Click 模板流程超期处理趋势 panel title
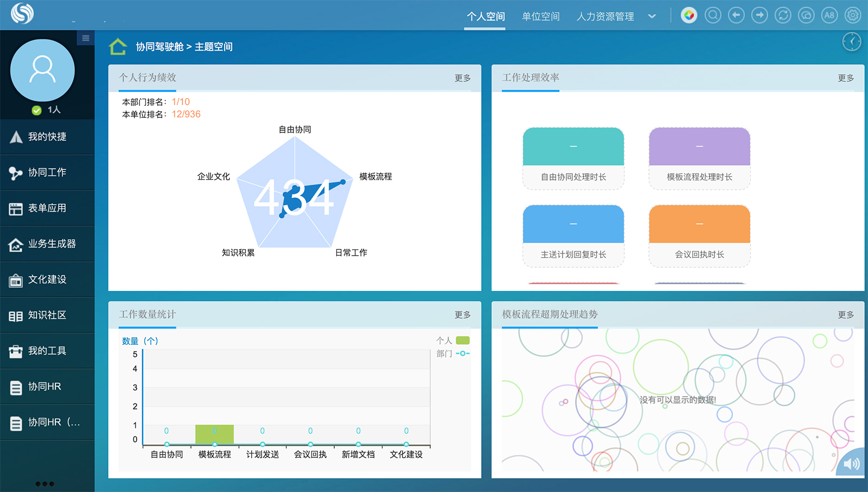 click(x=550, y=314)
